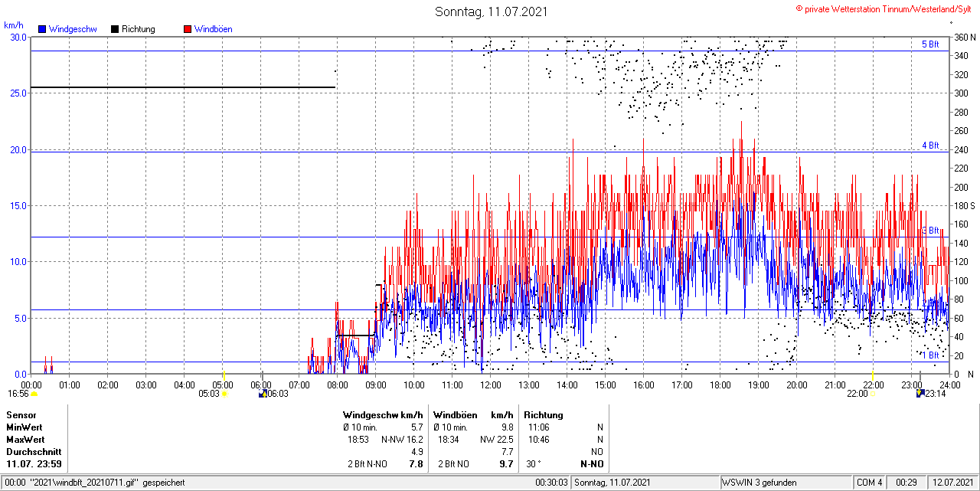Click the Windböen km/h column header
Viewport: 980px width, 491px height.
(x=473, y=415)
